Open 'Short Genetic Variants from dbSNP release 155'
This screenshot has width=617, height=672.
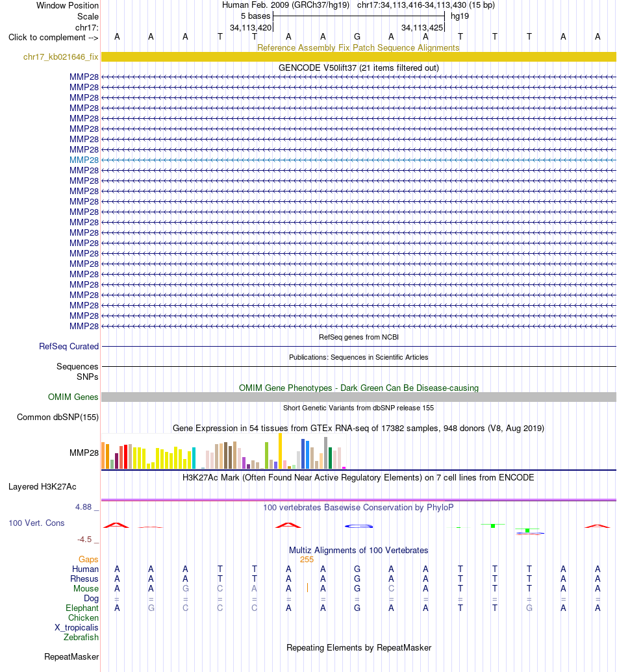point(359,408)
